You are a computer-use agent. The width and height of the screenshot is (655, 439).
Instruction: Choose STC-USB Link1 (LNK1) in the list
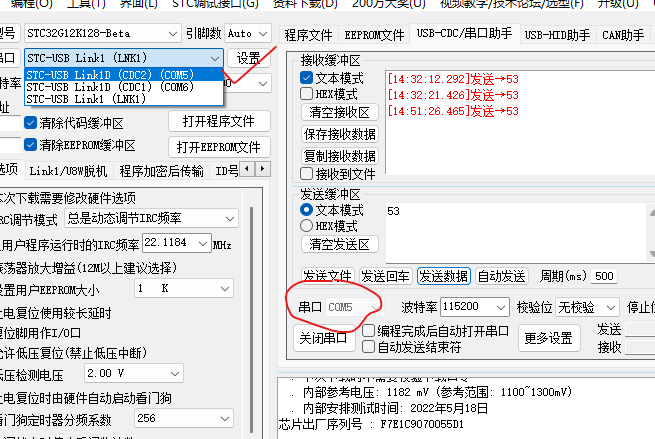[124, 99]
